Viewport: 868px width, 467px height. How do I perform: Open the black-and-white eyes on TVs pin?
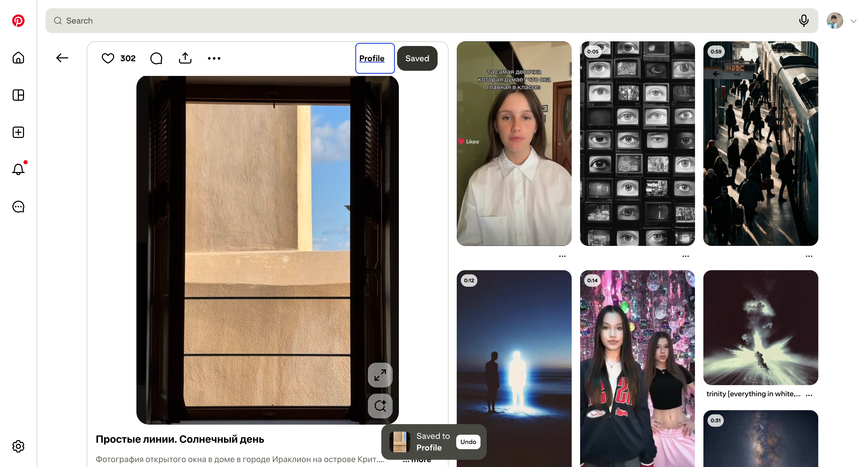(x=637, y=144)
